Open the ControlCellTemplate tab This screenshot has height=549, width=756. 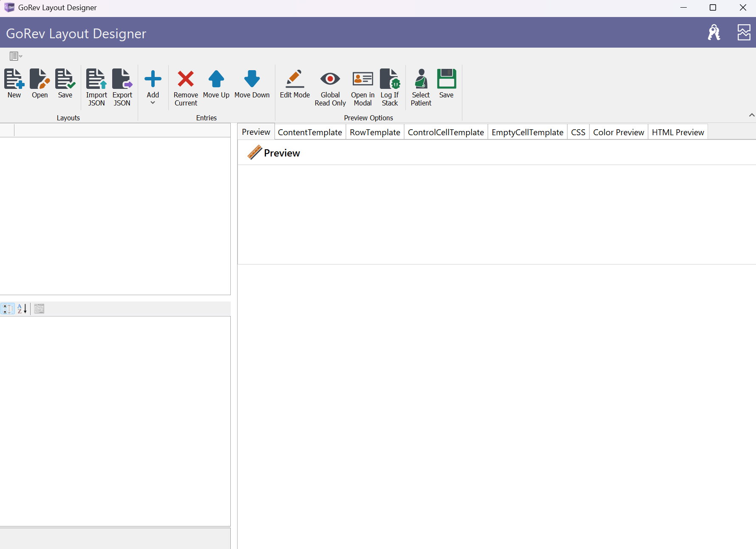point(446,132)
